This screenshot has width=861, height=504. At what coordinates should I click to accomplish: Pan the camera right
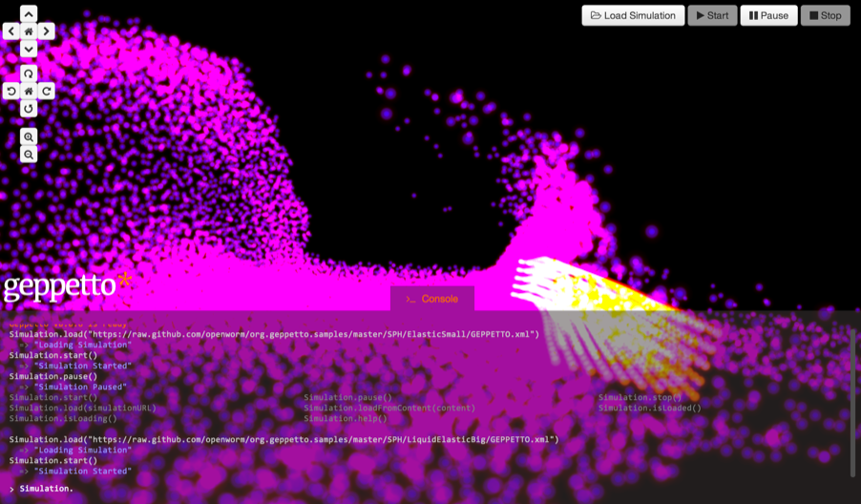46,31
